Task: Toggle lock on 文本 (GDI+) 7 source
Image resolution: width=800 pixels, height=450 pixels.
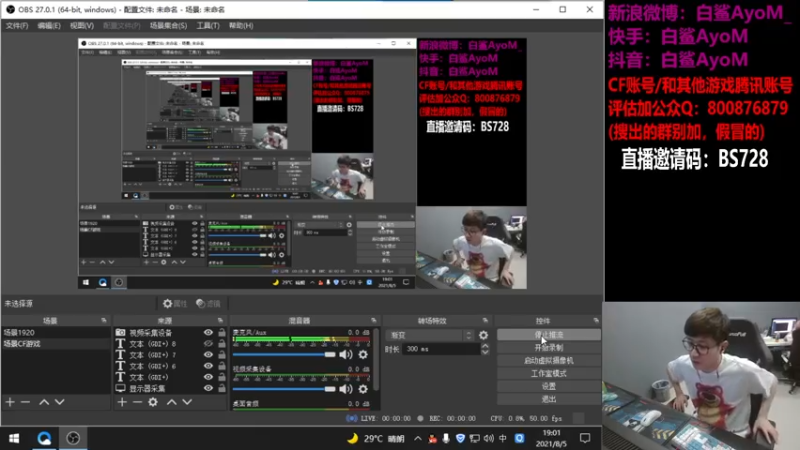Action: pyautogui.click(x=221, y=355)
